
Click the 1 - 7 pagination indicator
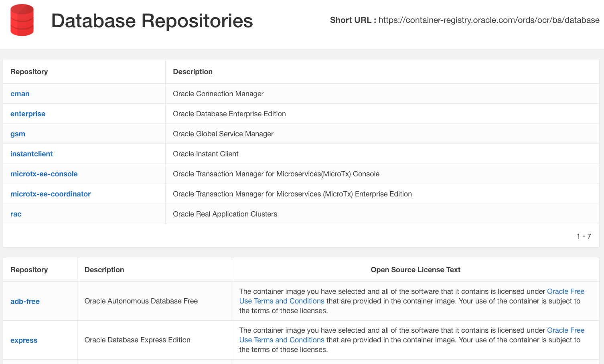click(x=584, y=237)
